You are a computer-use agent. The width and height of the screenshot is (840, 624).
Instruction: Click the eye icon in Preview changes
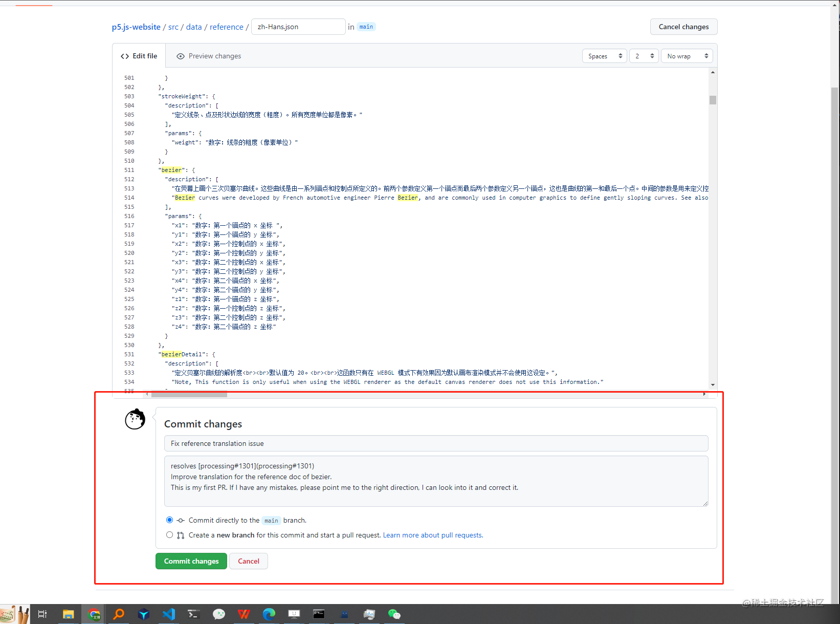(x=180, y=56)
